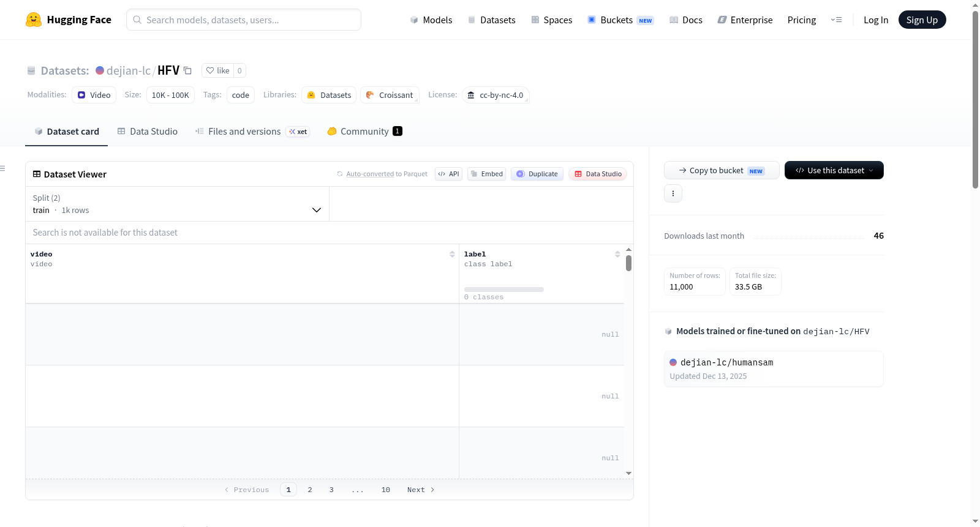This screenshot has height=527, width=980.
Task: Open the Split train dropdown
Action: tap(177, 204)
